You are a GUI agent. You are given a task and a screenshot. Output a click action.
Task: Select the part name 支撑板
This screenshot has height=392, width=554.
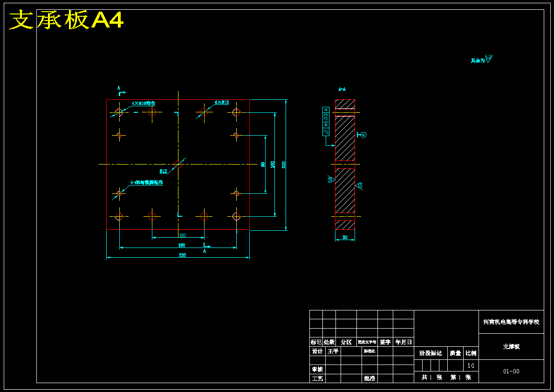pos(511,347)
